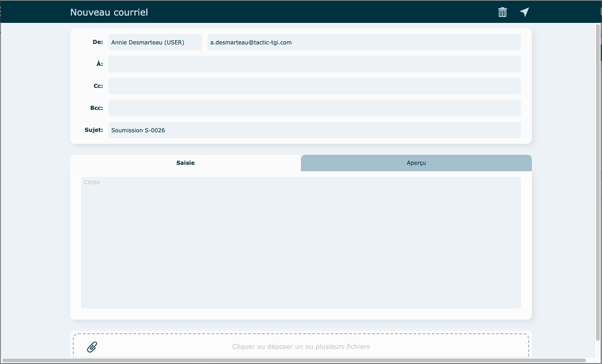Focus the Cc input field
The image size is (602, 364).
[314, 86]
